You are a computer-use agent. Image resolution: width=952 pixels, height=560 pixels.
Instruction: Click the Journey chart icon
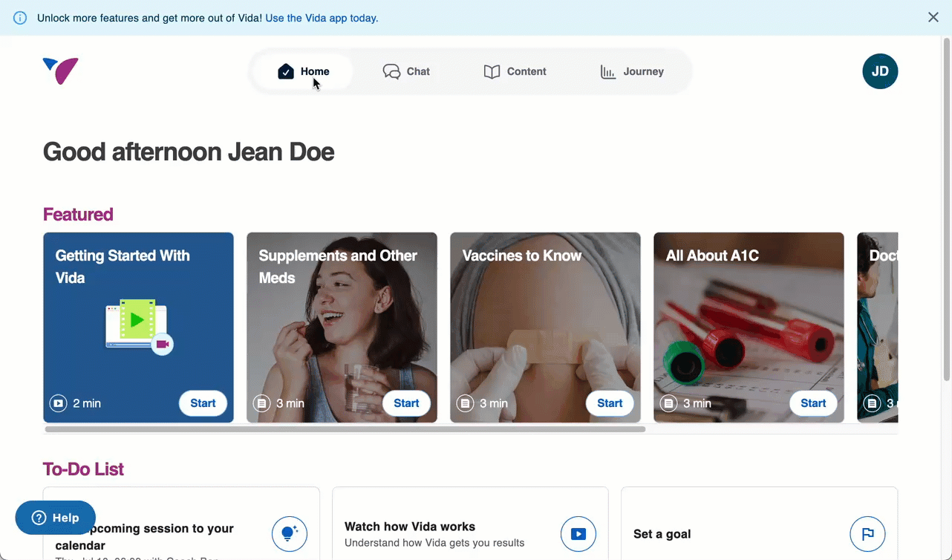[x=608, y=72]
